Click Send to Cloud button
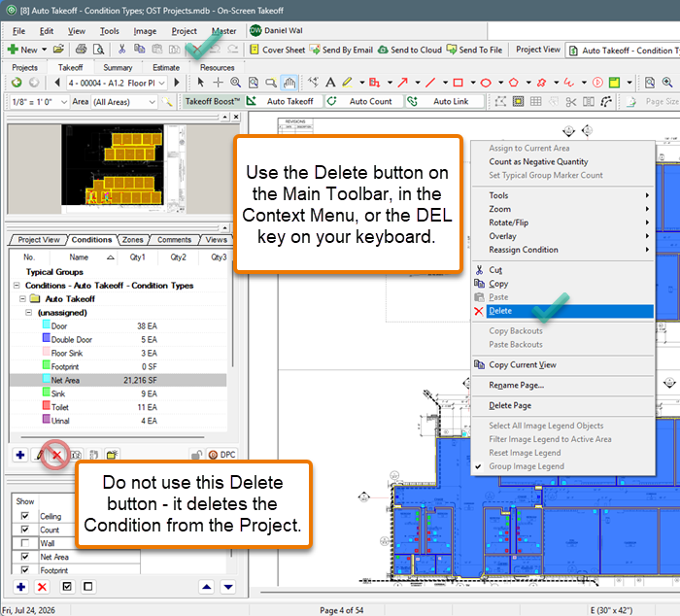The height and width of the screenshot is (616, 680). tap(410, 50)
